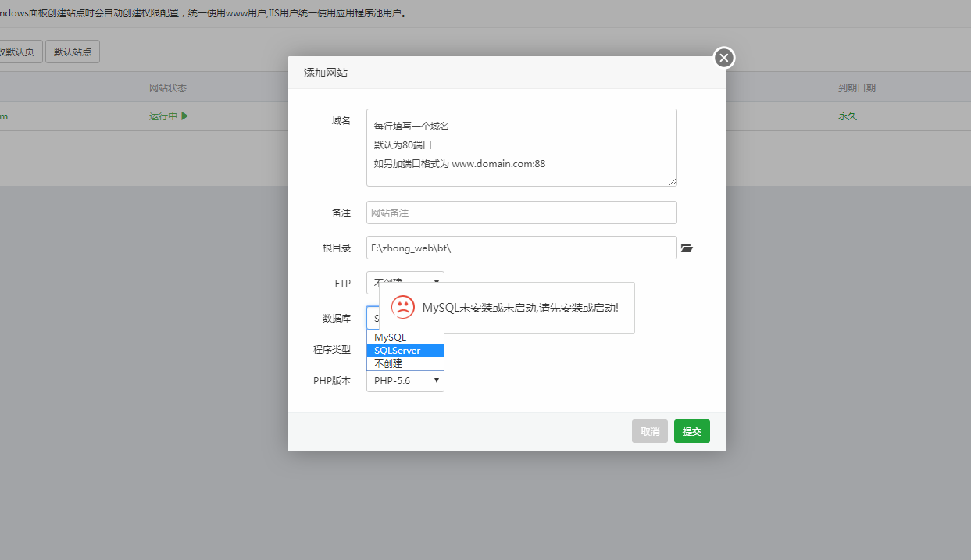Click the 默认站点 button in background page
This screenshot has height=560, width=971.
click(x=73, y=52)
